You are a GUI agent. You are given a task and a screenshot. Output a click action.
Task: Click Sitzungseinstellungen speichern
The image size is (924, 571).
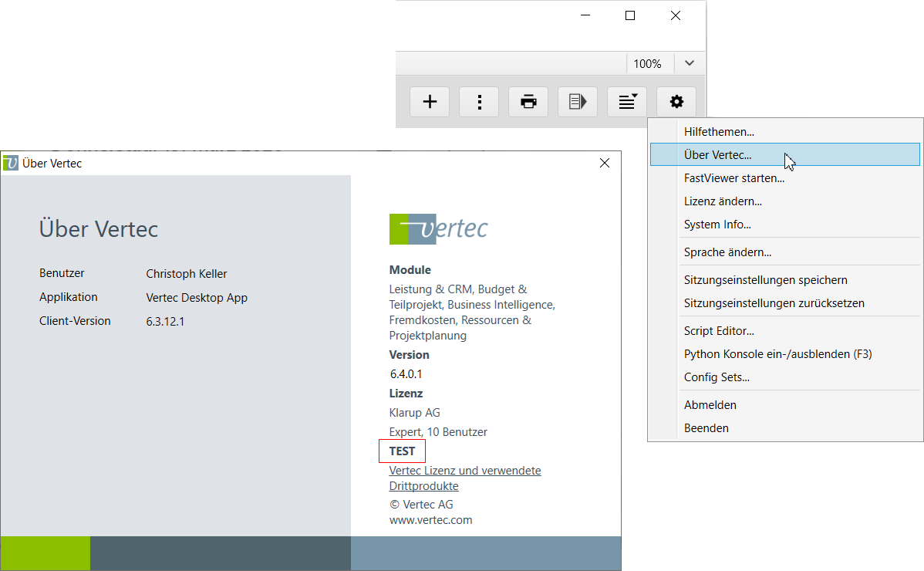[x=765, y=280]
